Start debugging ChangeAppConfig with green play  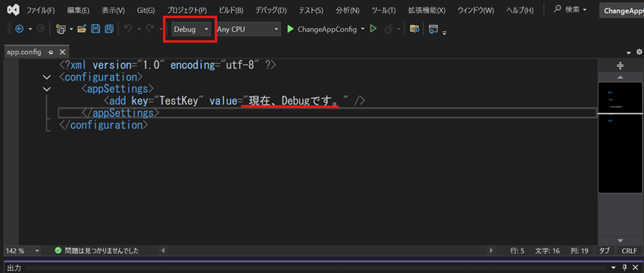tap(290, 29)
